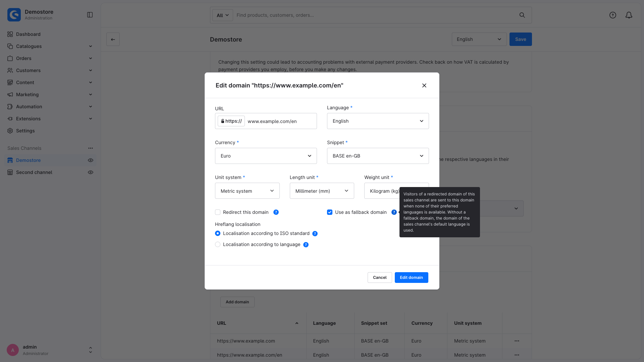Enable Redirect this domain checkbox

click(218, 212)
